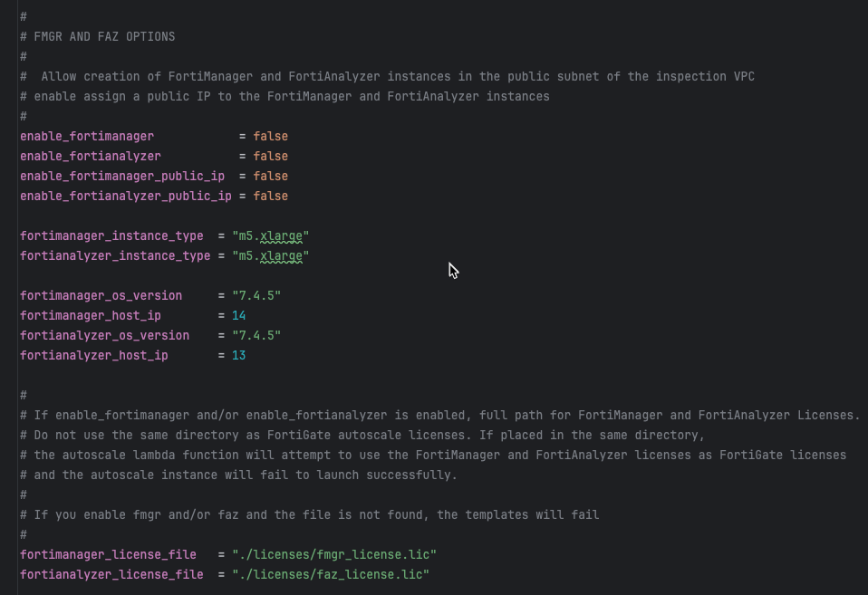Click the fortianalyzer_os_version variable name
868x595 pixels.
[105, 335]
